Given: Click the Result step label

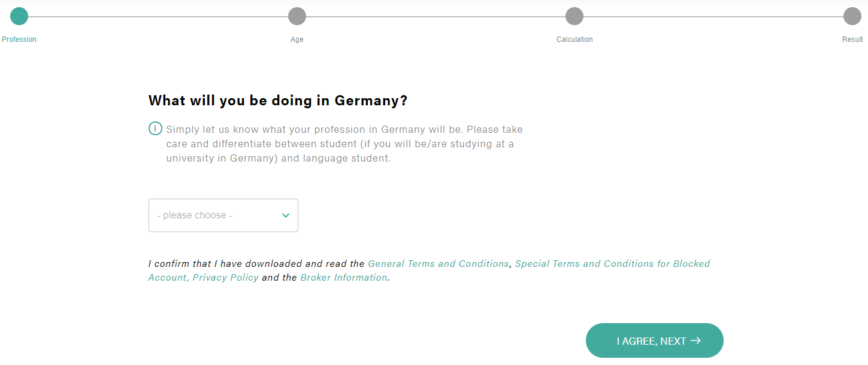Looking at the screenshot, I should coord(852,39).
